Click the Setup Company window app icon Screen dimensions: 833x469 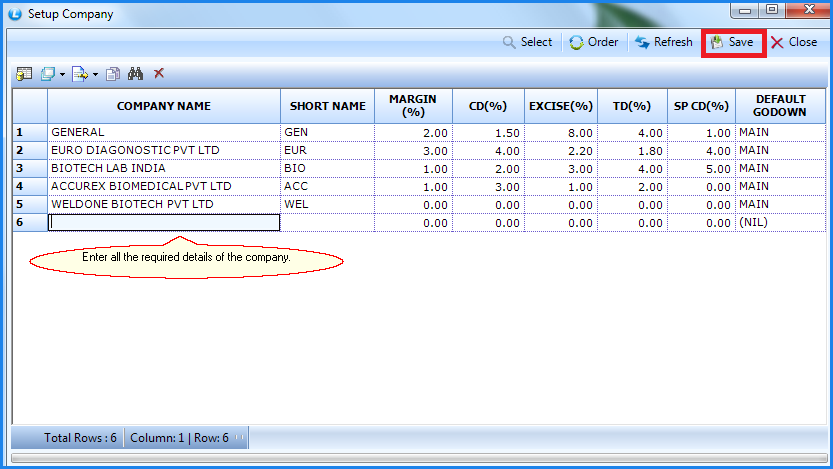[x=15, y=14]
